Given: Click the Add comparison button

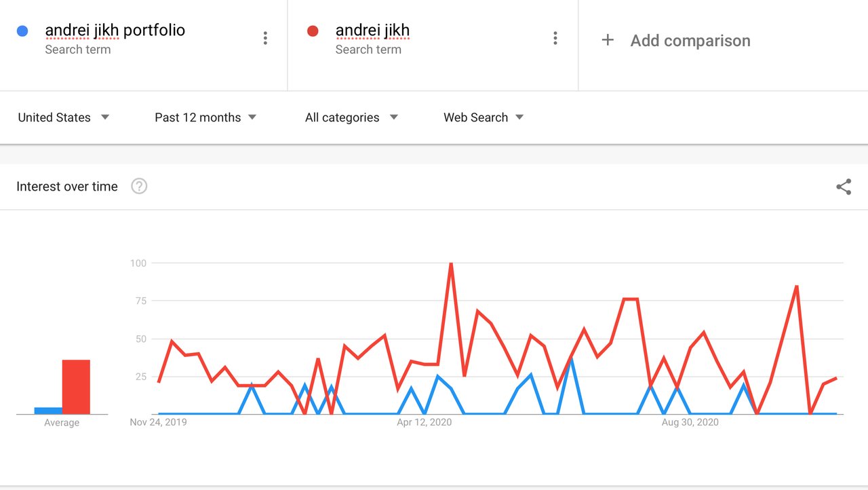Looking at the screenshot, I should [x=675, y=40].
